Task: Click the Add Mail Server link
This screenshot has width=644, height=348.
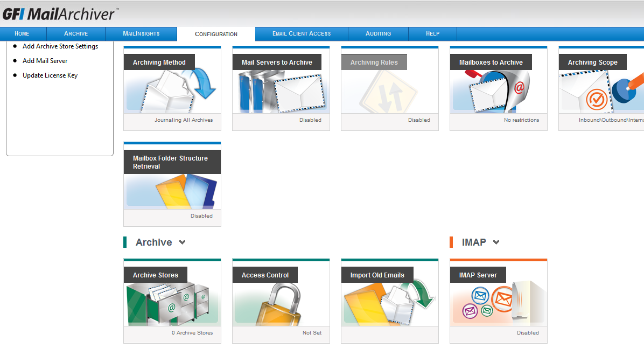Action: click(45, 61)
